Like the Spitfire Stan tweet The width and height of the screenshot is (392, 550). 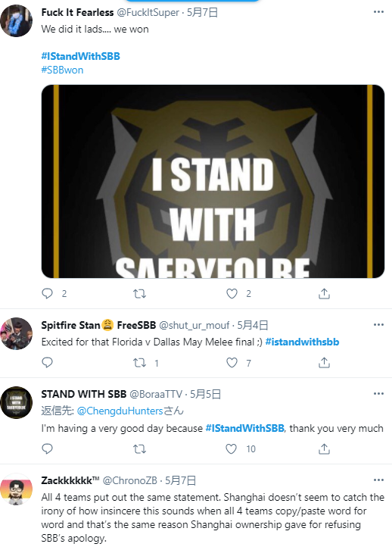(232, 362)
